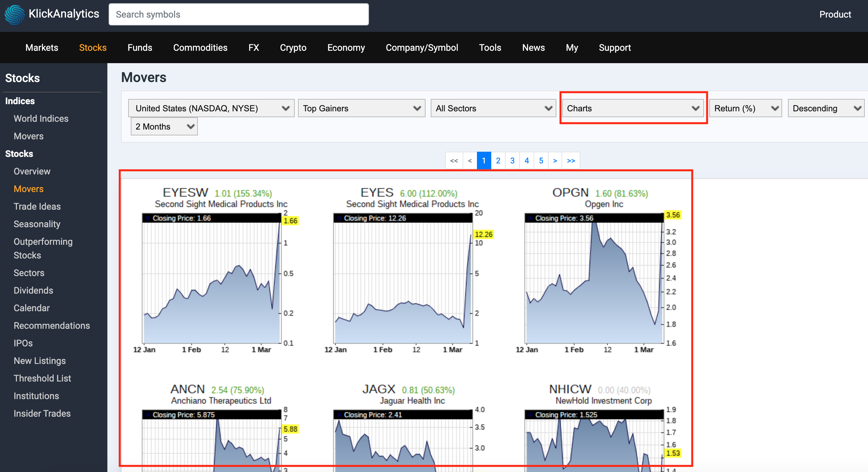Open the News menu

tap(534, 48)
